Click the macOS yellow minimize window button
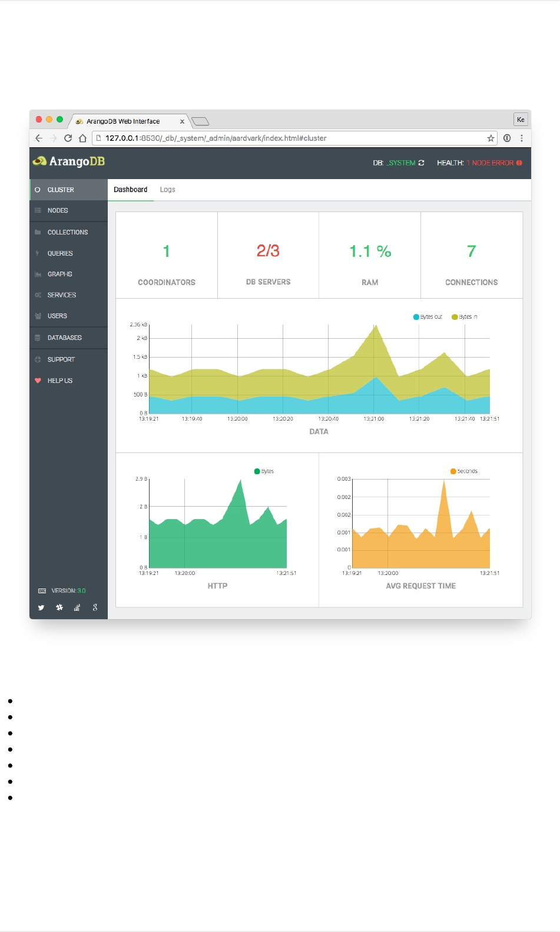The height and width of the screenshot is (932, 560). click(x=49, y=120)
